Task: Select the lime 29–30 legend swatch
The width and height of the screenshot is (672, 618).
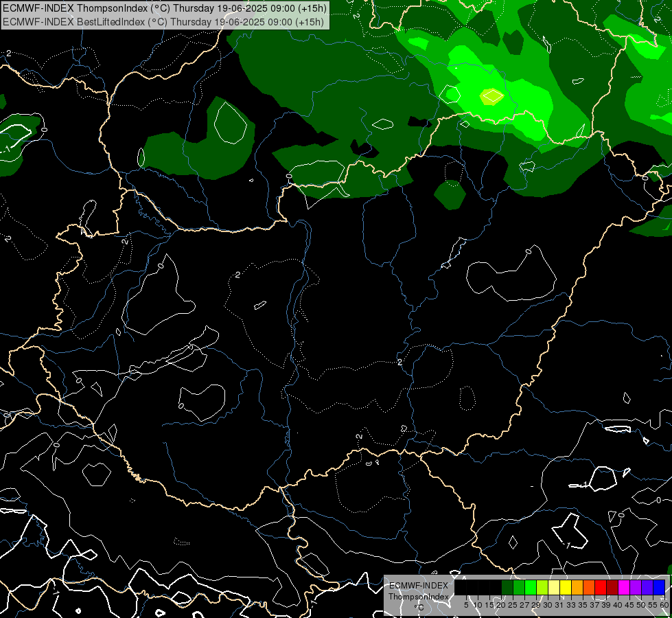Action: pyautogui.click(x=542, y=587)
